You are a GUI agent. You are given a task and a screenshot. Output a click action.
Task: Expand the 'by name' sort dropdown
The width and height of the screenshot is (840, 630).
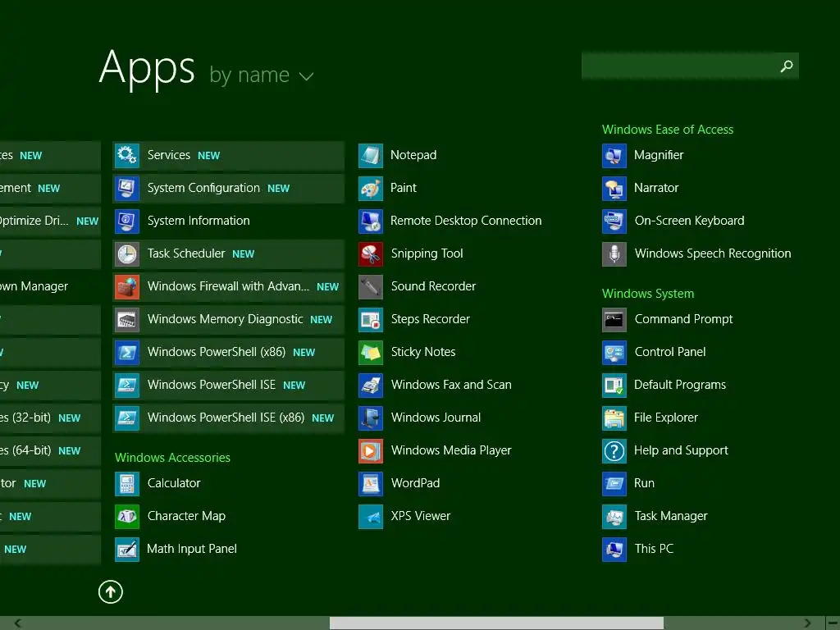click(262, 75)
